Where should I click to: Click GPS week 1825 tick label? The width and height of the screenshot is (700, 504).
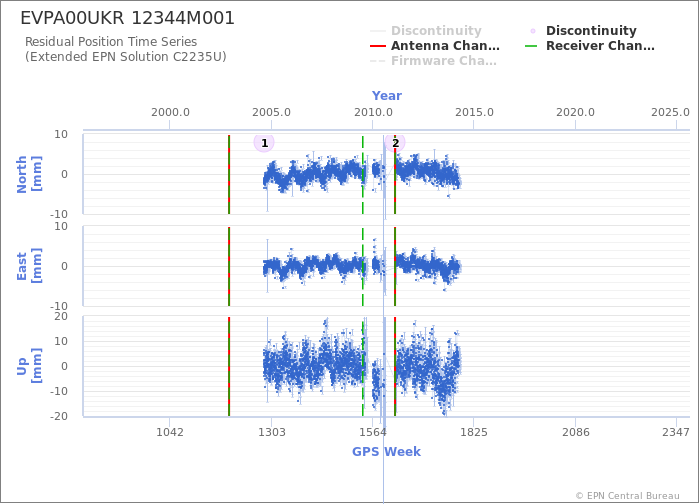[x=474, y=432]
